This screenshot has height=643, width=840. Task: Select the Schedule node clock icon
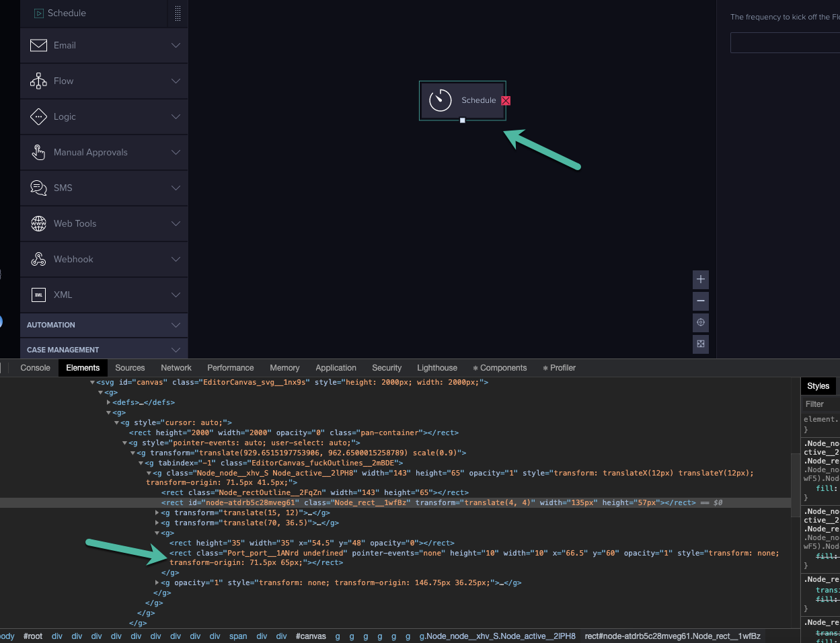click(x=440, y=100)
